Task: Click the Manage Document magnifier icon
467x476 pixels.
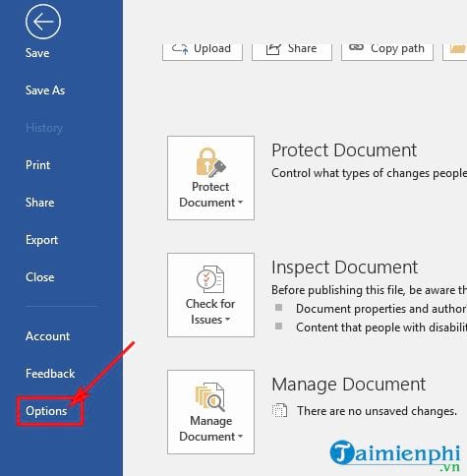Action: pyautogui.click(x=210, y=396)
